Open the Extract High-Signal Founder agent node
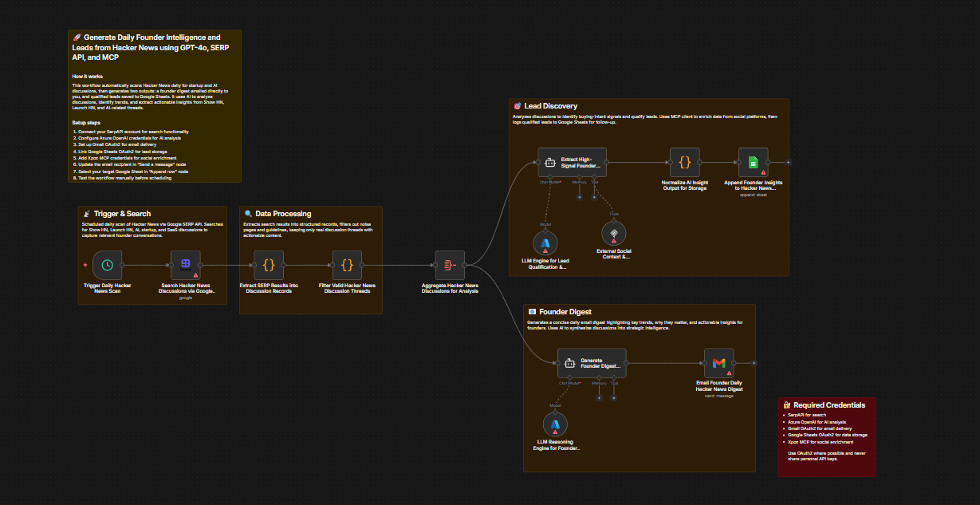Screen dimensions: 980x505 [572, 162]
